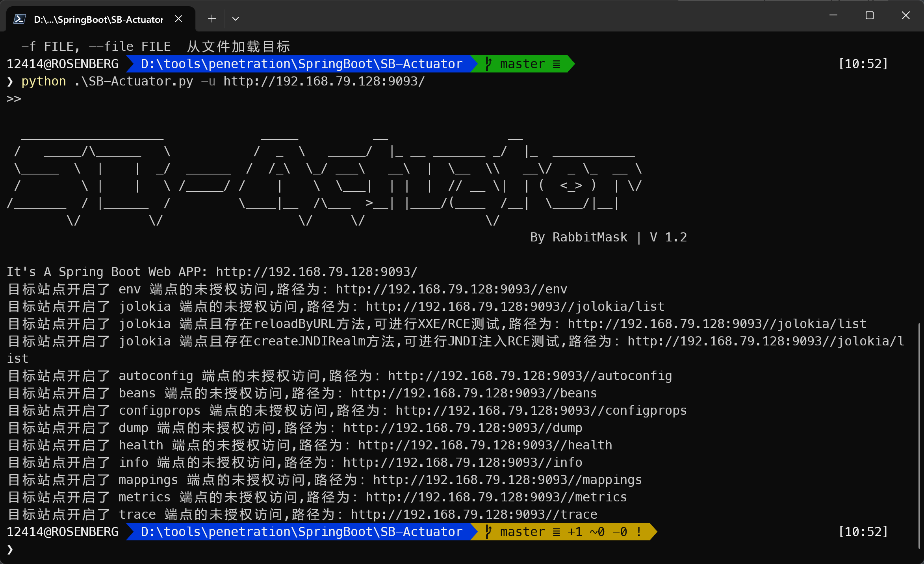Open the autoconfig endpoint URL
The width and height of the screenshot is (924, 564).
[530, 376]
